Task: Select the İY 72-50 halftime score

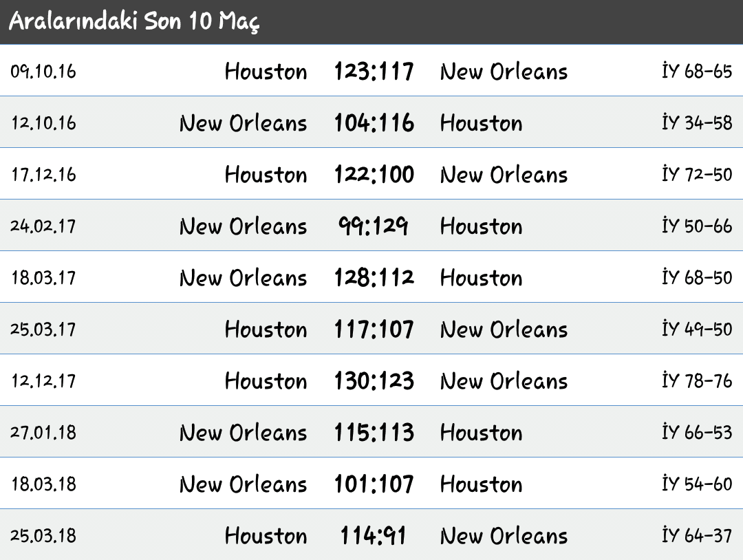Action: 697,174
